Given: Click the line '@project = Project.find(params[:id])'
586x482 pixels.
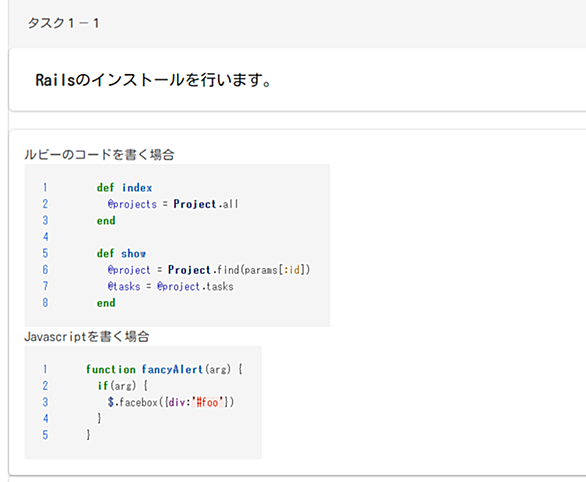Looking at the screenshot, I should coord(209,270).
